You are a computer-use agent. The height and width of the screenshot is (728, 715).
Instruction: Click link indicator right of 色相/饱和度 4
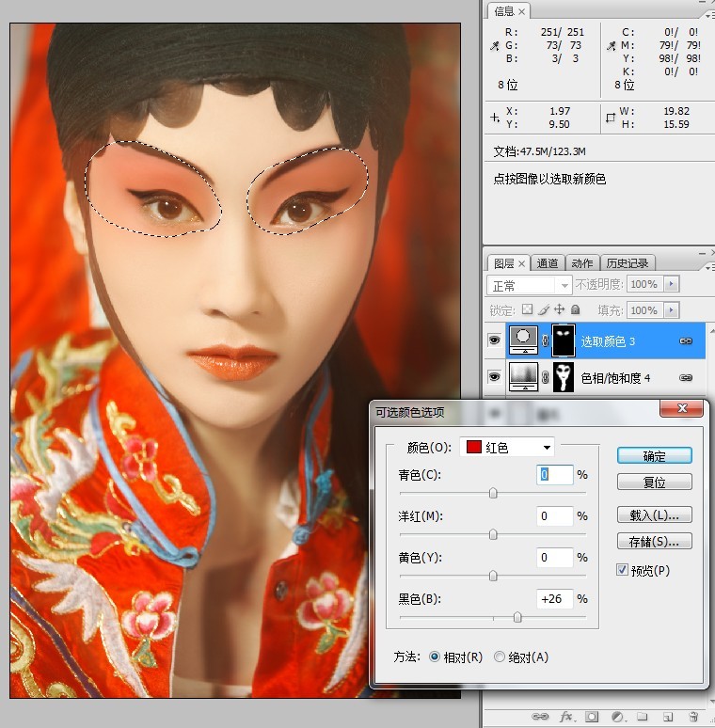[x=686, y=377]
